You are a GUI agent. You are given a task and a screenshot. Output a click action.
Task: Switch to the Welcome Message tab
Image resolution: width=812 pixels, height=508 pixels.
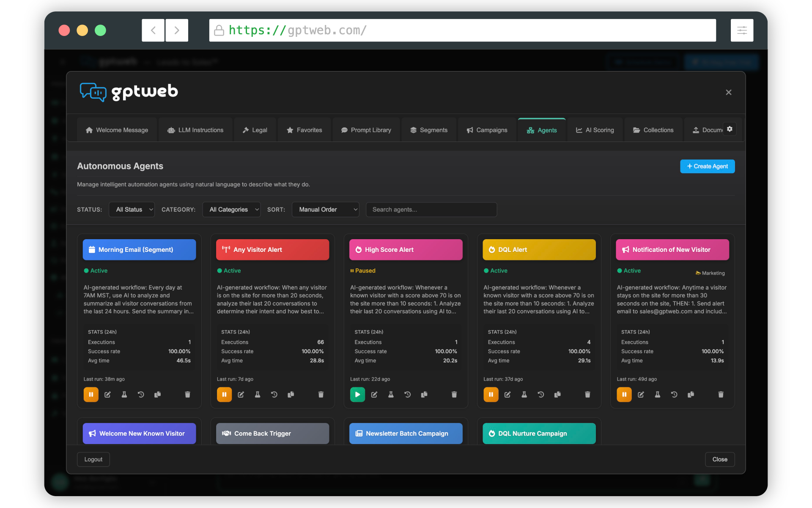point(117,130)
